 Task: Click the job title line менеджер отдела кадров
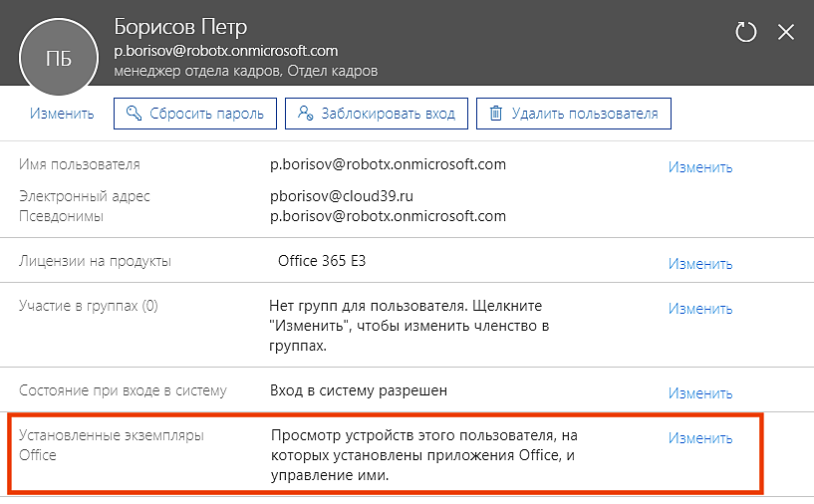click(246, 72)
